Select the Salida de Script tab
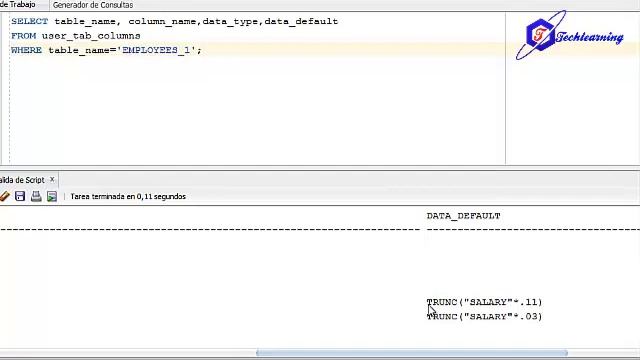The image size is (640, 360). click(x=22, y=180)
